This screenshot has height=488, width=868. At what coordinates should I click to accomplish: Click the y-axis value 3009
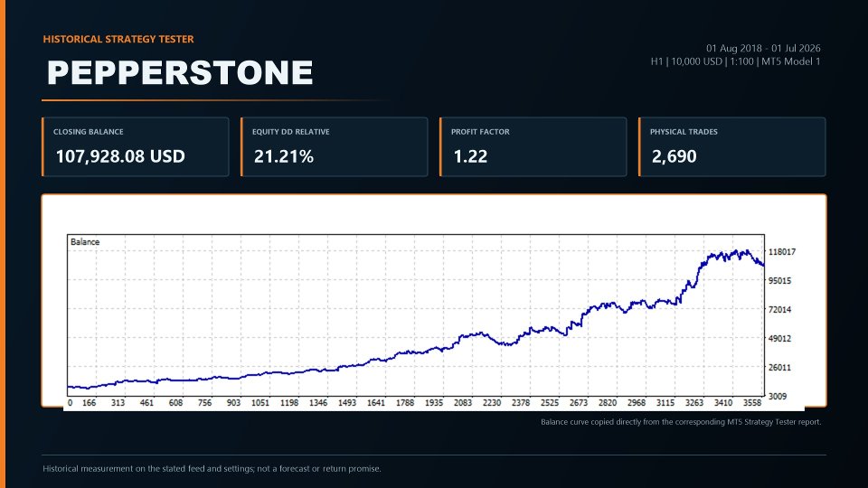click(x=778, y=396)
